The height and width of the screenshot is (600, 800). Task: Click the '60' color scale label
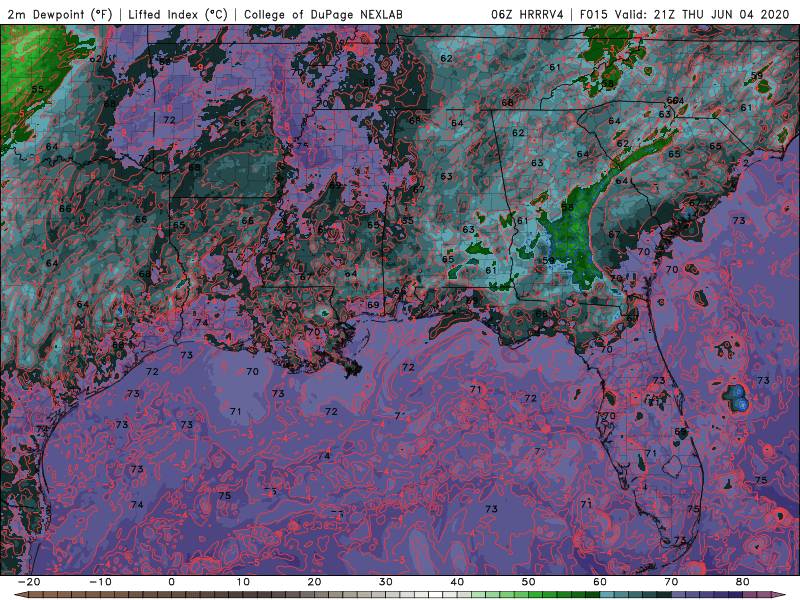(600, 582)
